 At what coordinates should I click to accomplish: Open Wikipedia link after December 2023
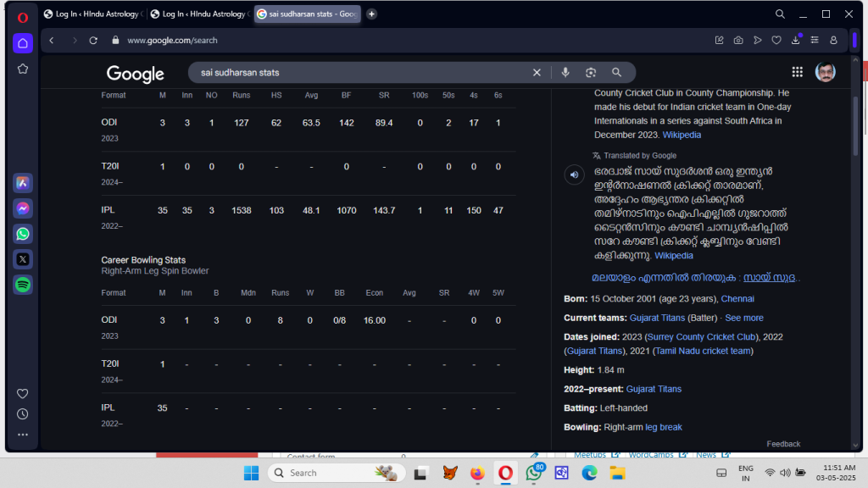(x=682, y=135)
